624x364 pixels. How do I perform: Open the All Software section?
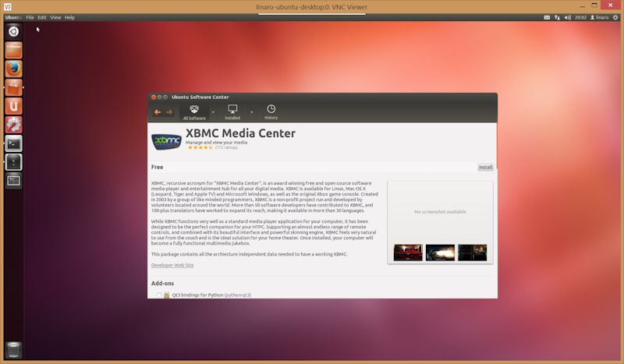(194, 112)
